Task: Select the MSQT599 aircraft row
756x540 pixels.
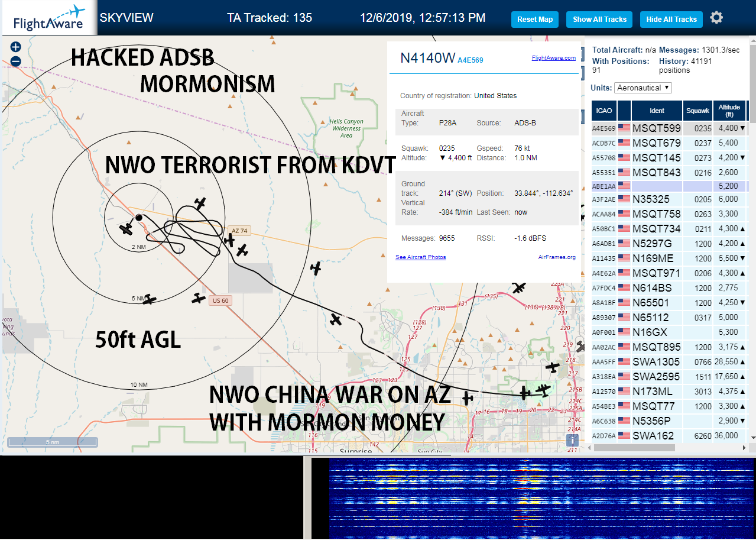Action: point(669,128)
